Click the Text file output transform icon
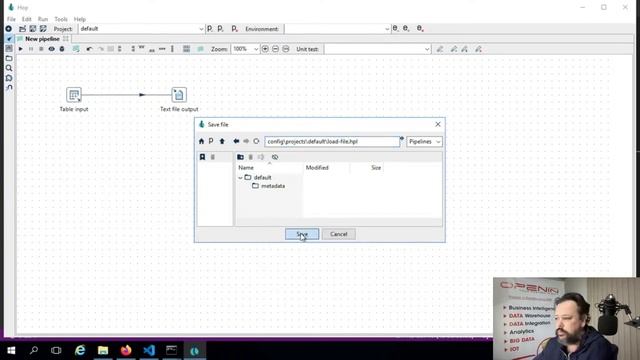 click(x=179, y=95)
